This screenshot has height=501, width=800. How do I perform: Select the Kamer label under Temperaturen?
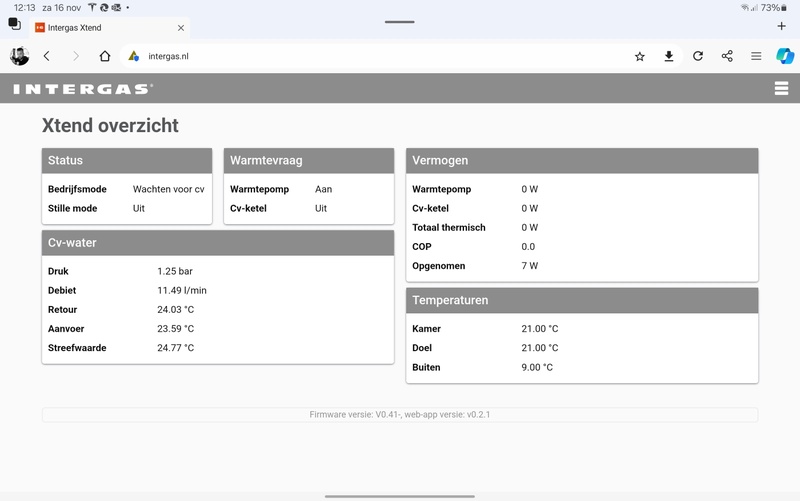click(x=427, y=329)
